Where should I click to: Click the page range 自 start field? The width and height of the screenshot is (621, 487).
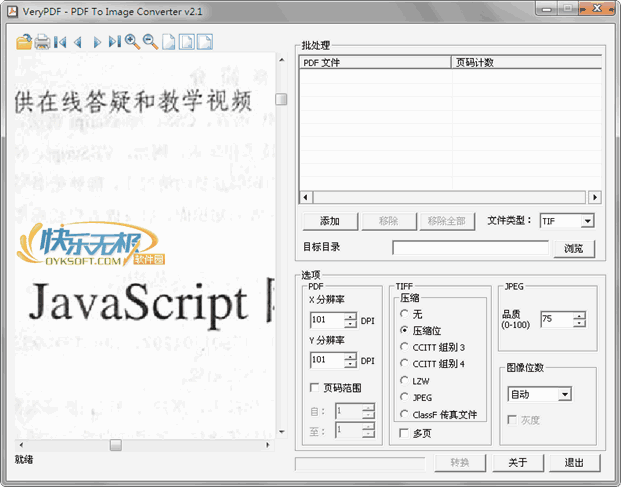[349, 411]
